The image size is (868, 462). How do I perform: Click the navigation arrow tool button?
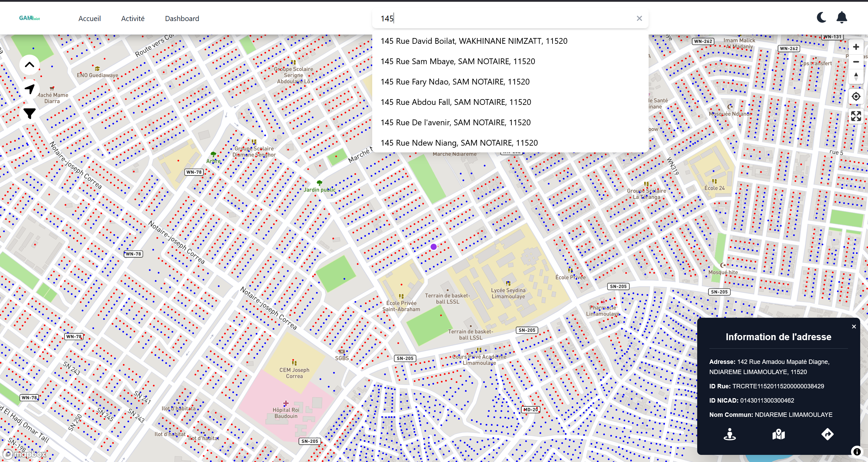pos(30,89)
